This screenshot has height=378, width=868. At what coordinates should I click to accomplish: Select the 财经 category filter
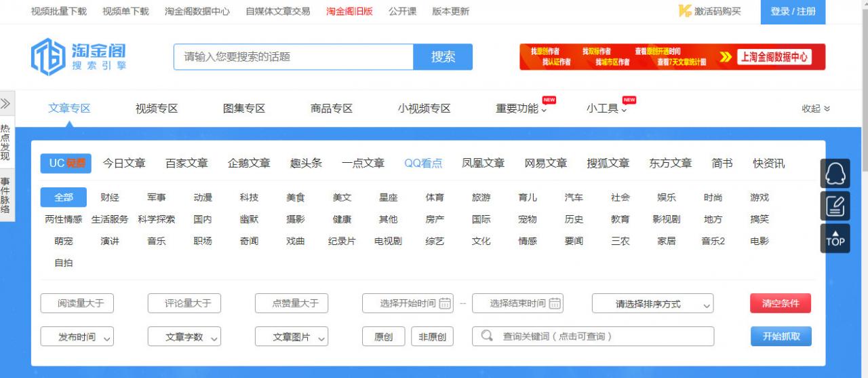pos(110,197)
